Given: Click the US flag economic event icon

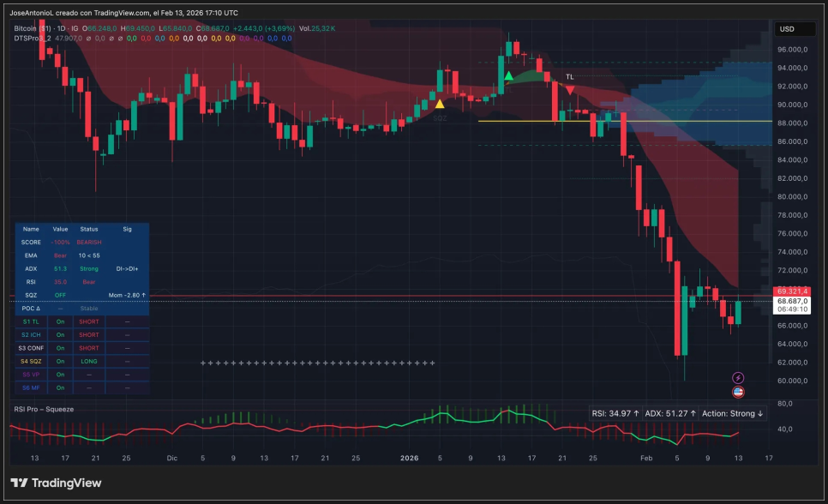Looking at the screenshot, I should tap(738, 392).
